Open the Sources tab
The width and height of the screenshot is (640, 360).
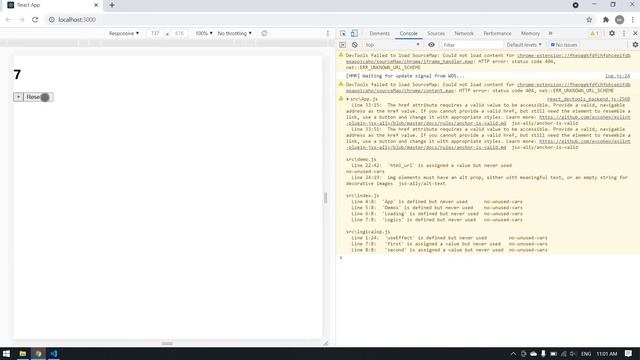436,33
